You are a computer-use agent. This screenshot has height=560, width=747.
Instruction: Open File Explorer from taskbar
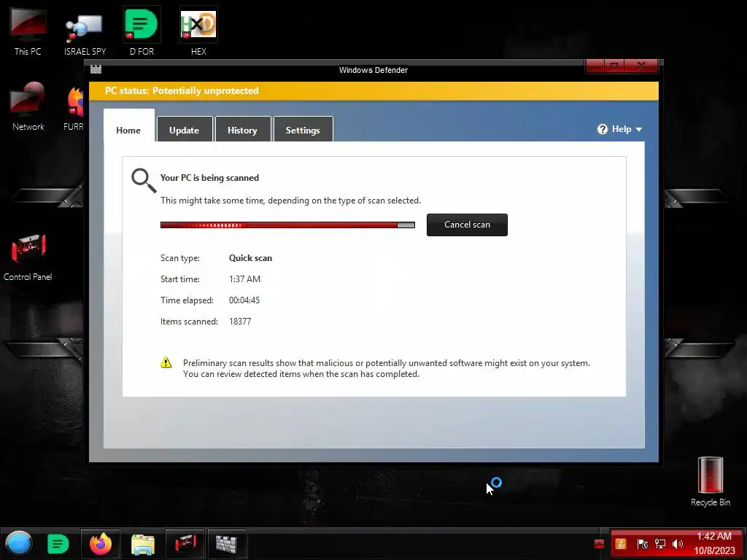(142, 543)
